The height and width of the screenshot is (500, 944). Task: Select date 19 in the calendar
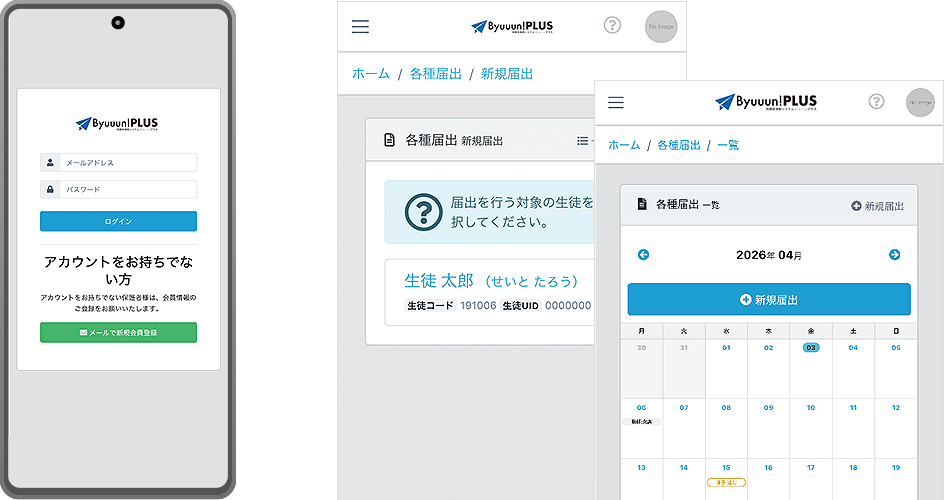click(896, 468)
